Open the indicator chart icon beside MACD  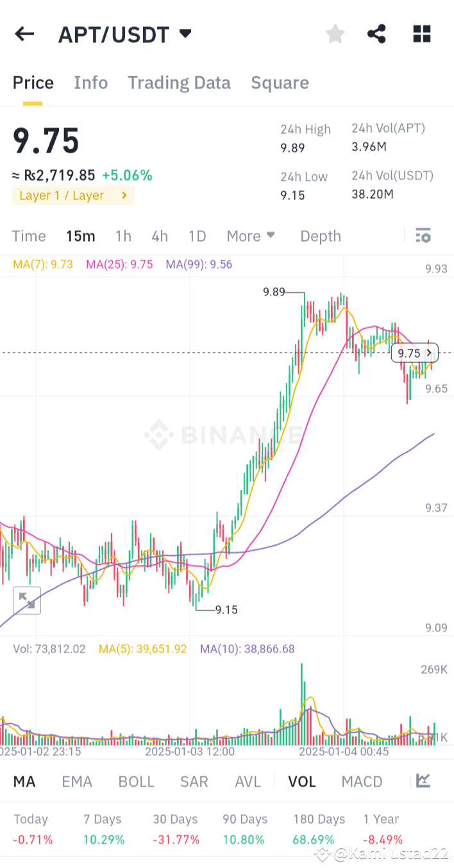423,781
